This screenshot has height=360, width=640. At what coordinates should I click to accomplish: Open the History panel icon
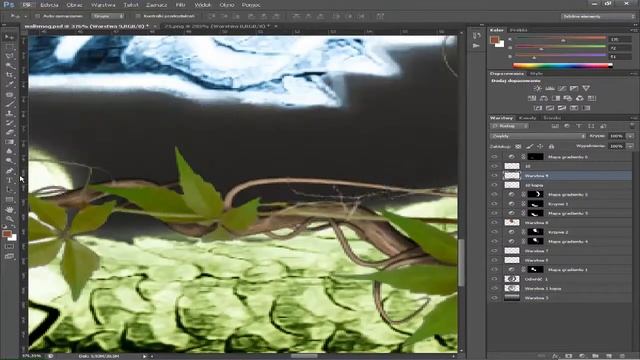pos(476,36)
